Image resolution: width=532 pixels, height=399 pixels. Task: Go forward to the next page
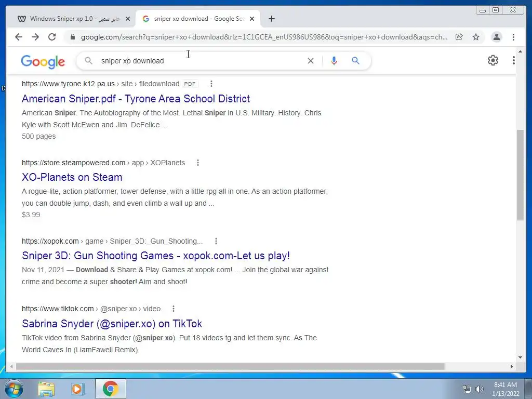(x=35, y=37)
